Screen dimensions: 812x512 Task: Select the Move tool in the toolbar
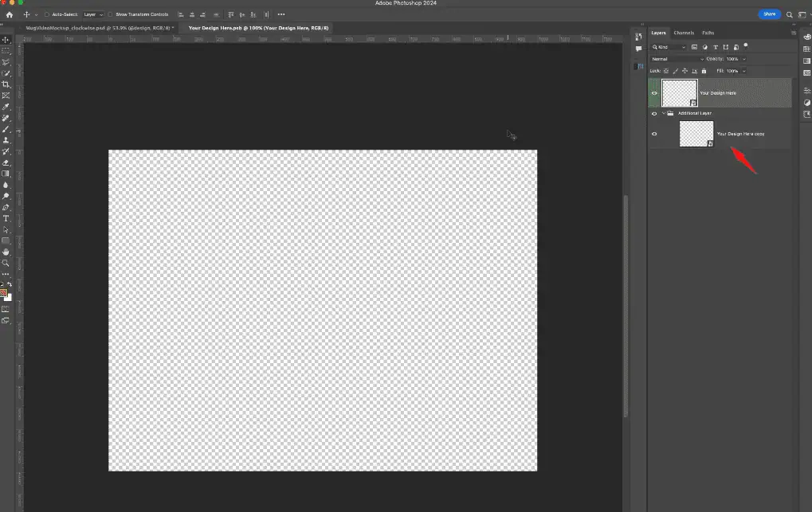(x=6, y=40)
